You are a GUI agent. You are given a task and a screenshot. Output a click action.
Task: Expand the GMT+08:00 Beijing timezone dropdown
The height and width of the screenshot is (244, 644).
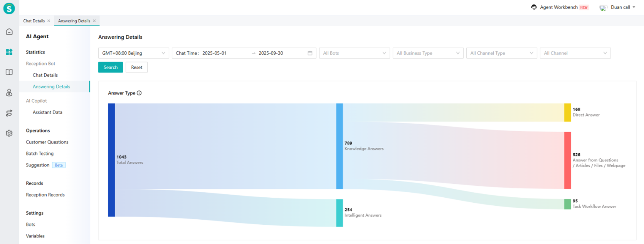coord(133,53)
